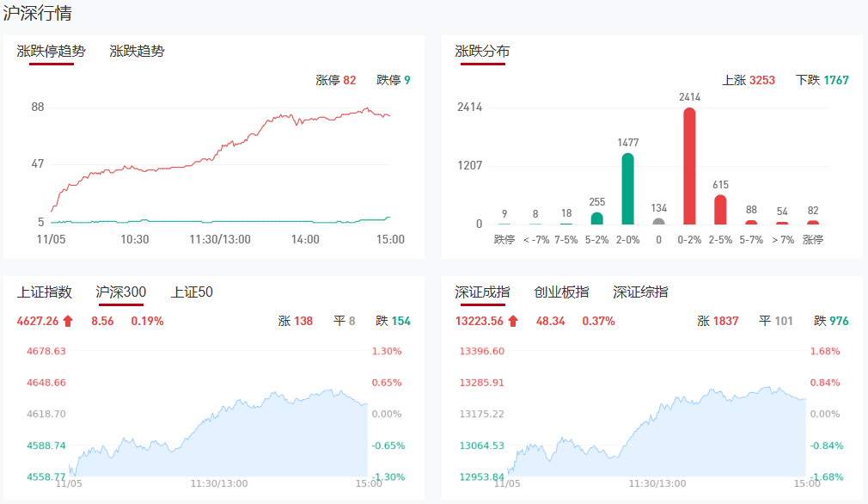The image size is (868, 504).
Task: Switch to the 创业板指 tab
Action: point(561,292)
